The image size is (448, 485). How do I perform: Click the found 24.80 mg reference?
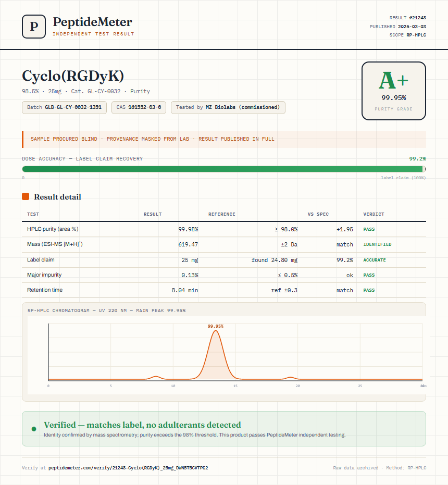pyautogui.click(x=275, y=260)
